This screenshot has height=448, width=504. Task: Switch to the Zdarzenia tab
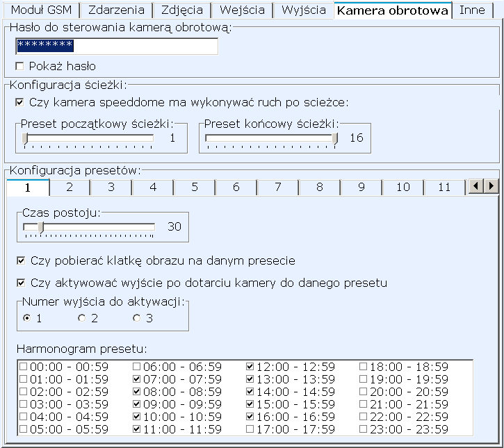point(116,10)
